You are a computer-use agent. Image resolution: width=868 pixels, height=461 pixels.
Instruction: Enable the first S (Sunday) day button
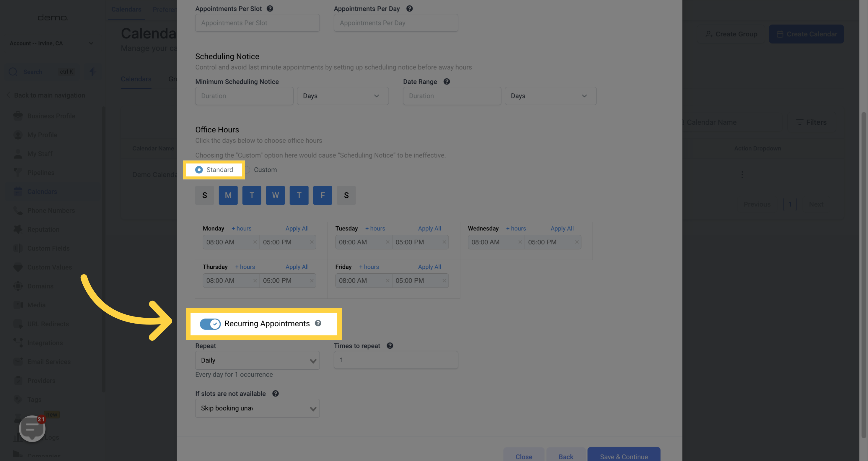click(205, 195)
